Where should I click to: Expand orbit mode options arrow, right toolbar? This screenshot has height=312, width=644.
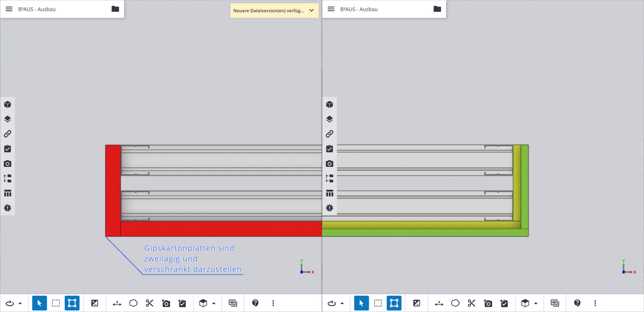(342, 303)
